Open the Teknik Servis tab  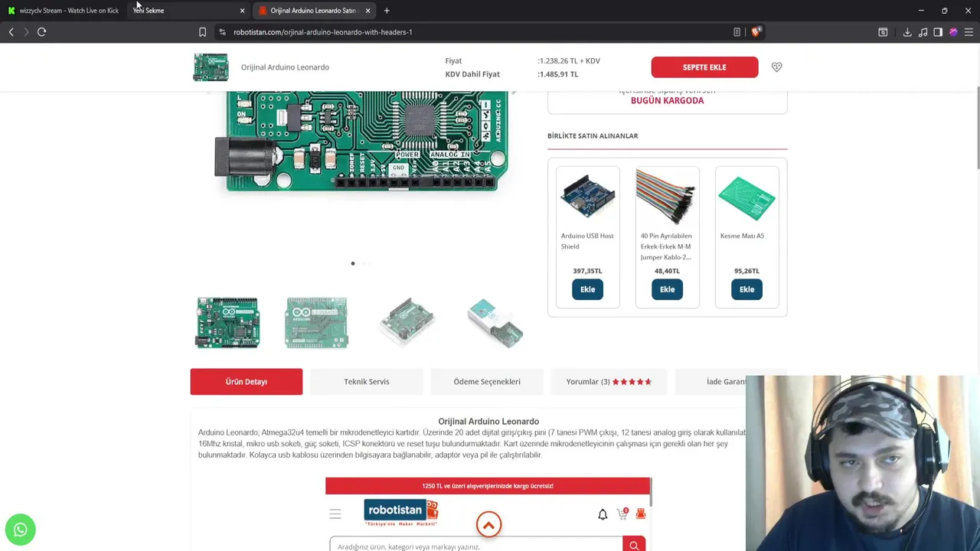point(367,381)
